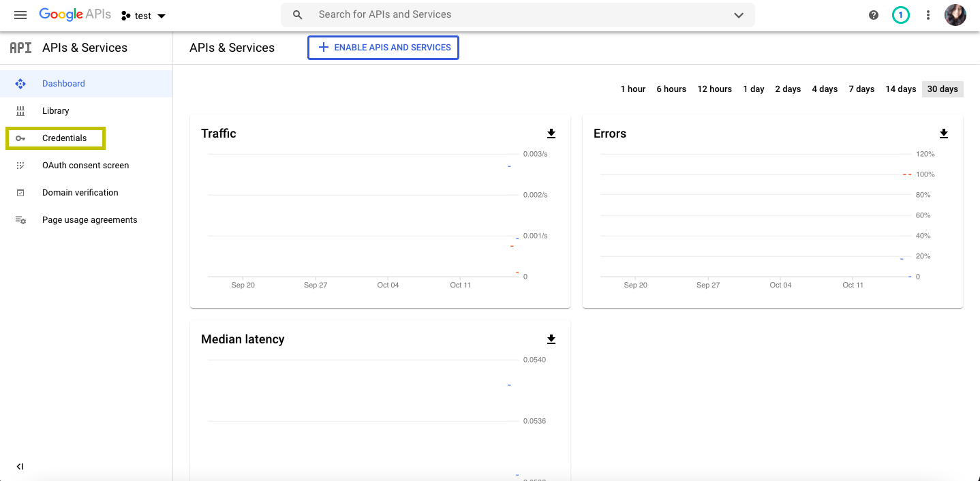Download the Traffic chart data
The height and width of the screenshot is (481, 980).
(x=551, y=134)
